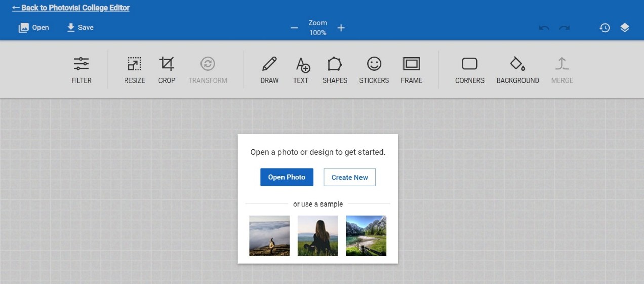Click the Open Photo button
The height and width of the screenshot is (284, 644).
point(287,177)
